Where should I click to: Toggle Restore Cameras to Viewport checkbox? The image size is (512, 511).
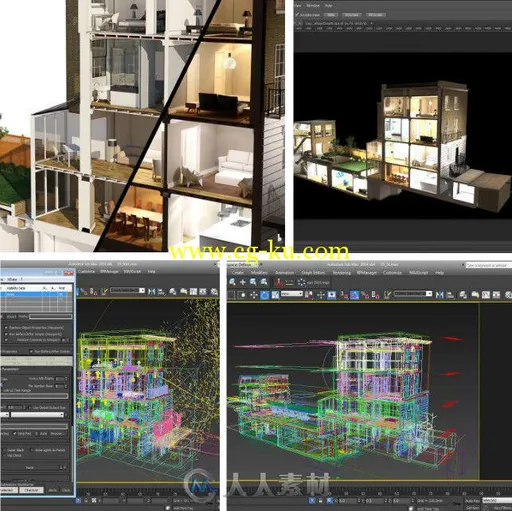tap(6, 340)
